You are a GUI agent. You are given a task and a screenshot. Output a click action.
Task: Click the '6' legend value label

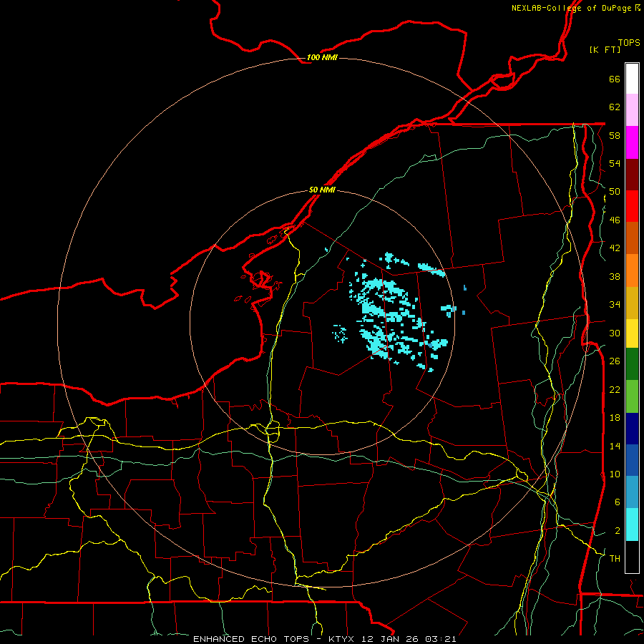(617, 502)
